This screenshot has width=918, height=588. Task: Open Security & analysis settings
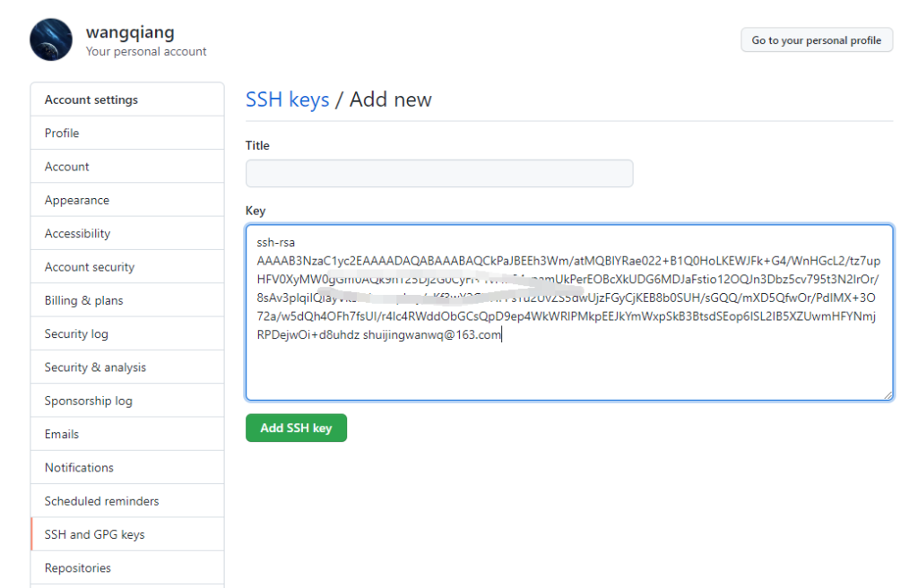pos(91,367)
